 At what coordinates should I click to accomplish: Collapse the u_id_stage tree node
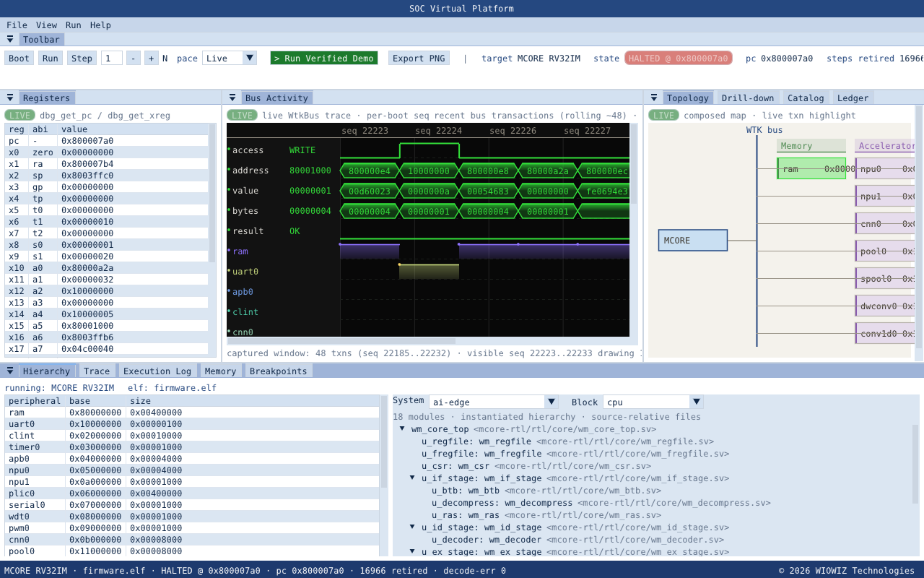click(x=412, y=527)
